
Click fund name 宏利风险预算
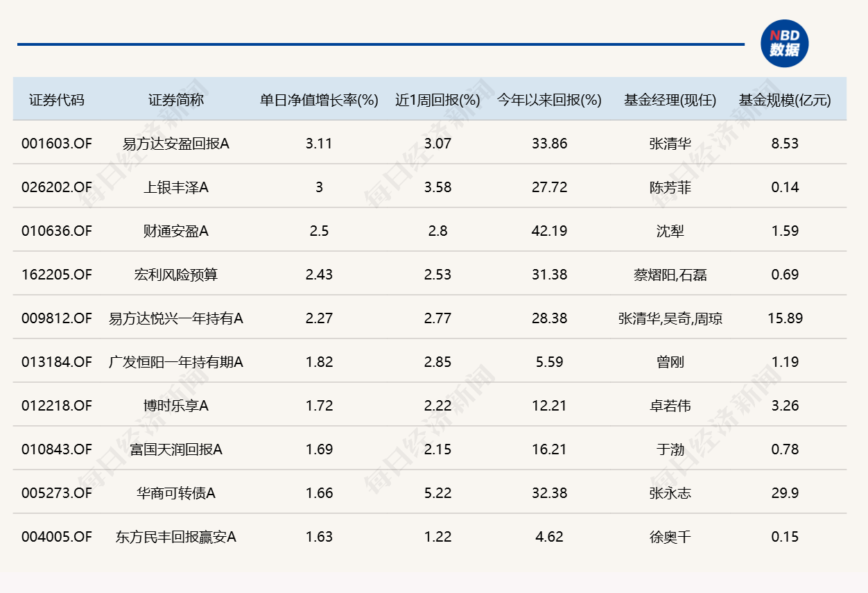coord(176,275)
